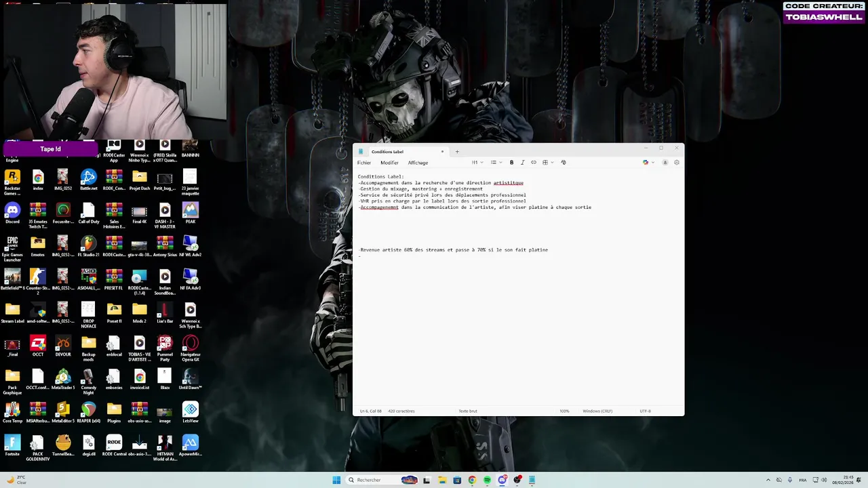Clear formatting with the Notepad toolbar icon
This screenshot has width=868, height=488.
point(564,163)
